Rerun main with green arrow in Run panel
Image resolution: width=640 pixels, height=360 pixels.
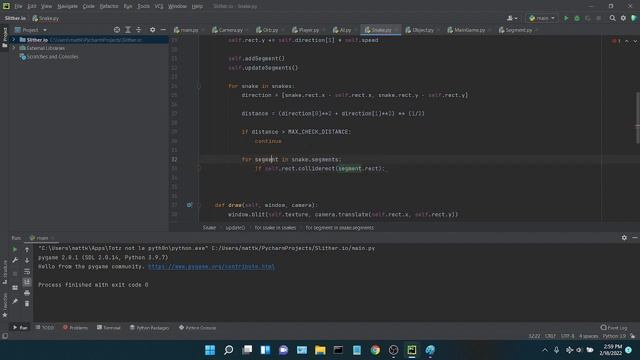(15, 249)
